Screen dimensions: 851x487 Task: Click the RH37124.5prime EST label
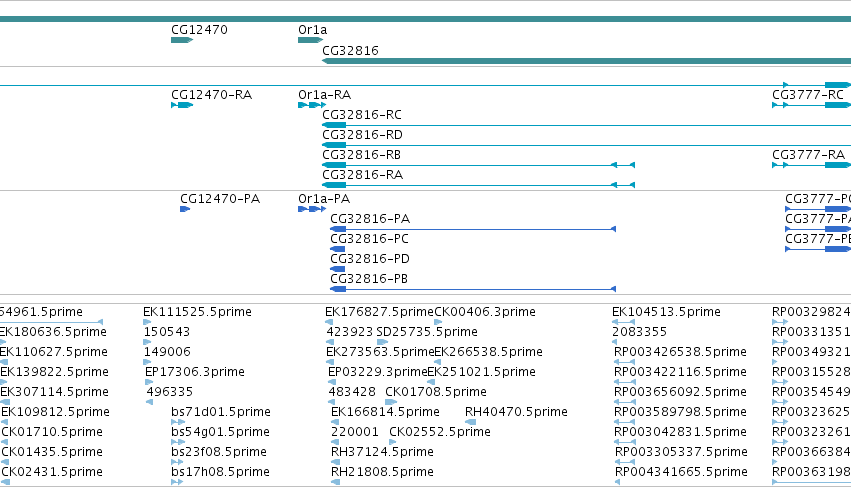pos(382,453)
